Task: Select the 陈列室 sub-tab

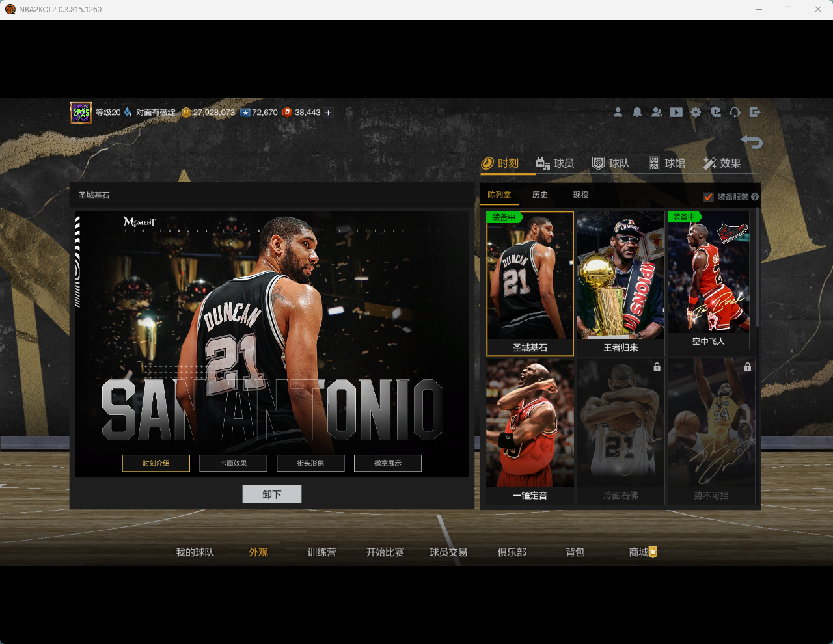Action: point(499,195)
